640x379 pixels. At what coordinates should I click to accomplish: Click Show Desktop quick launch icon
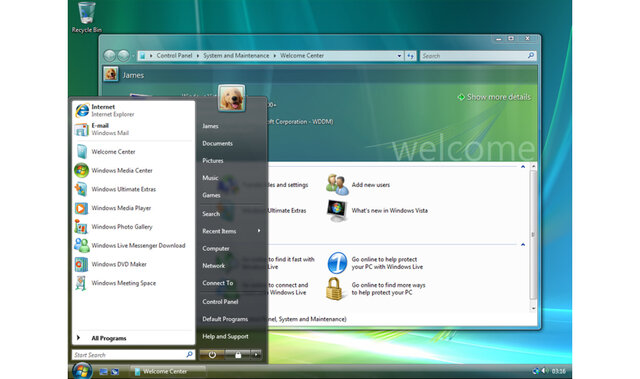(103, 372)
